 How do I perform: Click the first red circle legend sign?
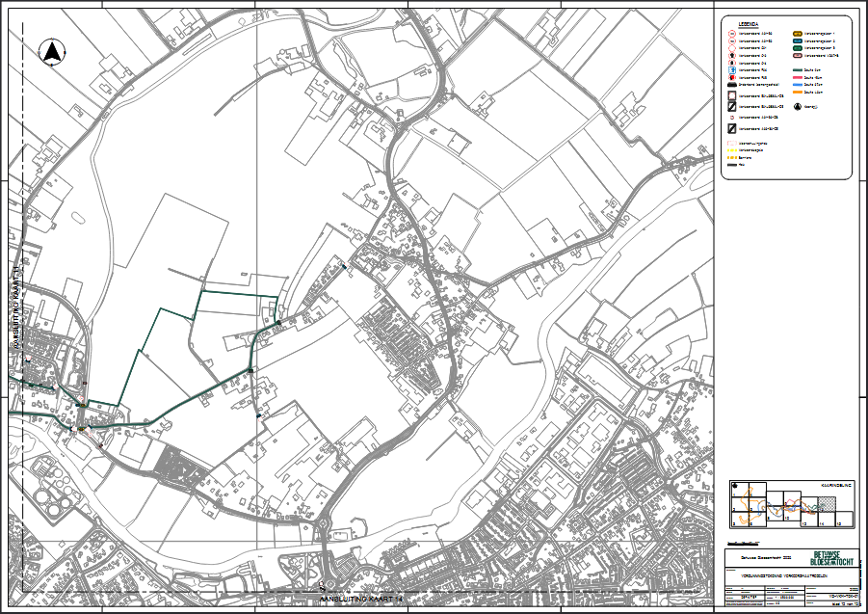732,34
